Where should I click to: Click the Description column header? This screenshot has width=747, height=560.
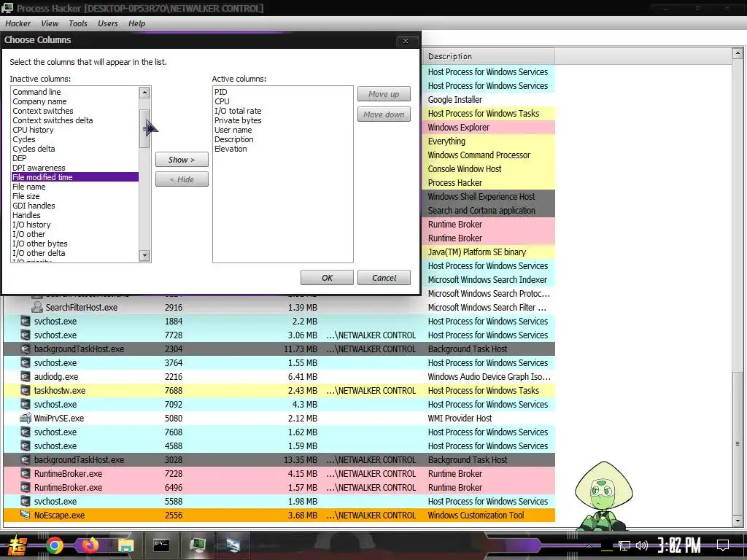(x=488, y=56)
